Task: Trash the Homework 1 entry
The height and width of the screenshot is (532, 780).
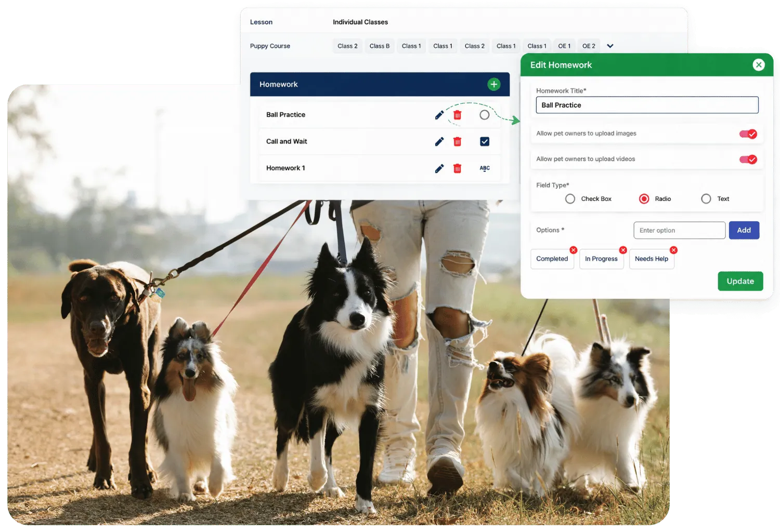Action: 457,168
